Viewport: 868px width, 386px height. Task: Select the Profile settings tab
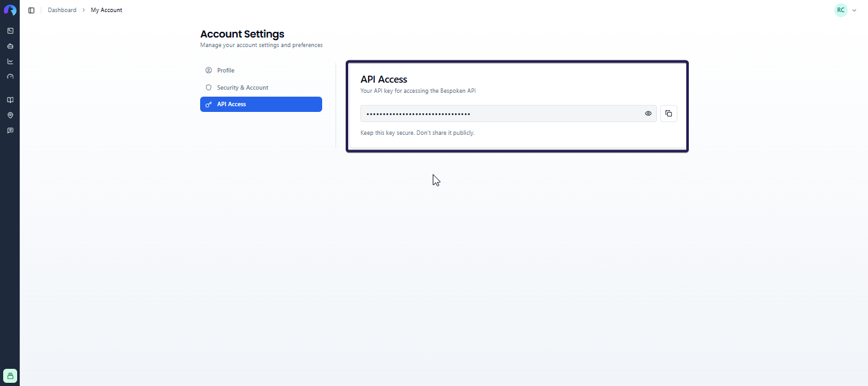tap(261, 71)
